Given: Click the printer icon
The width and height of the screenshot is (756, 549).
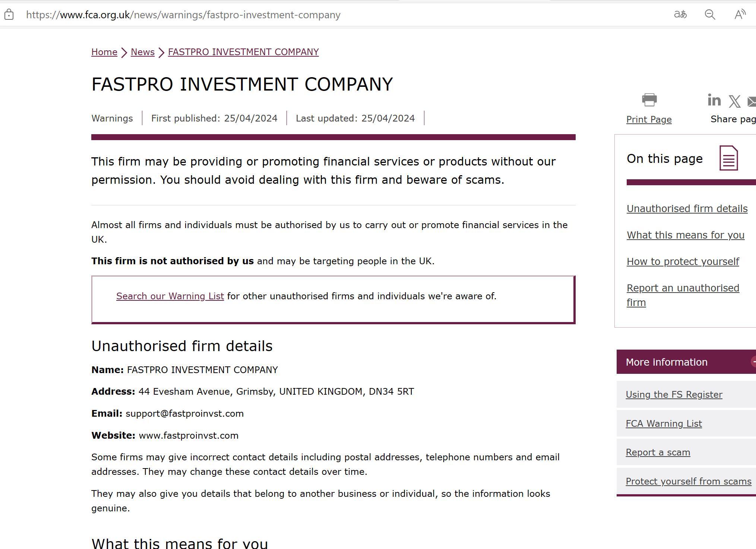Looking at the screenshot, I should tap(649, 100).
